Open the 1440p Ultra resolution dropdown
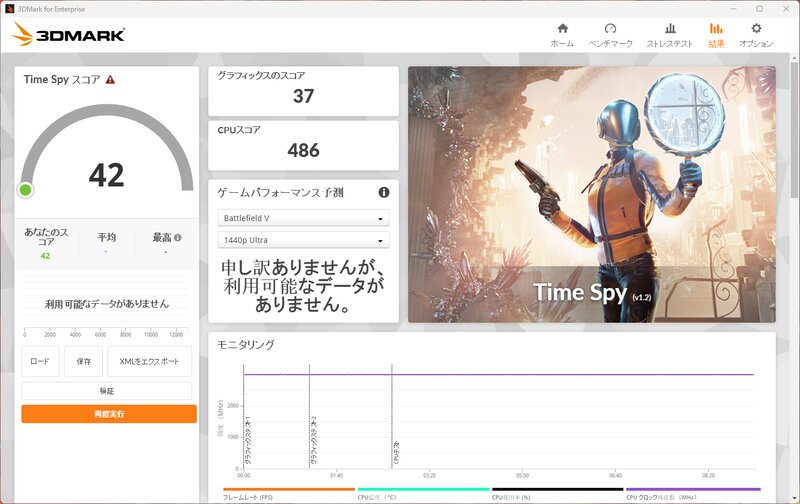This screenshot has width=800, height=504. pyautogui.click(x=304, y=240)
